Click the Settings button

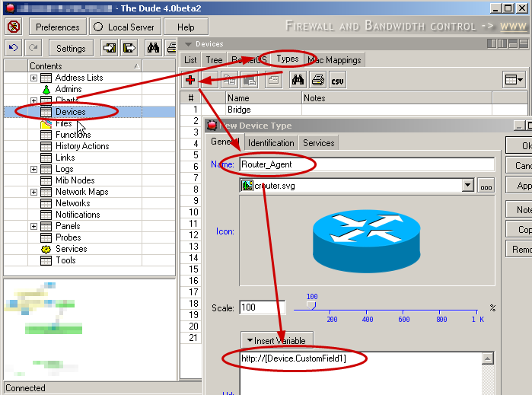point(71,48)
